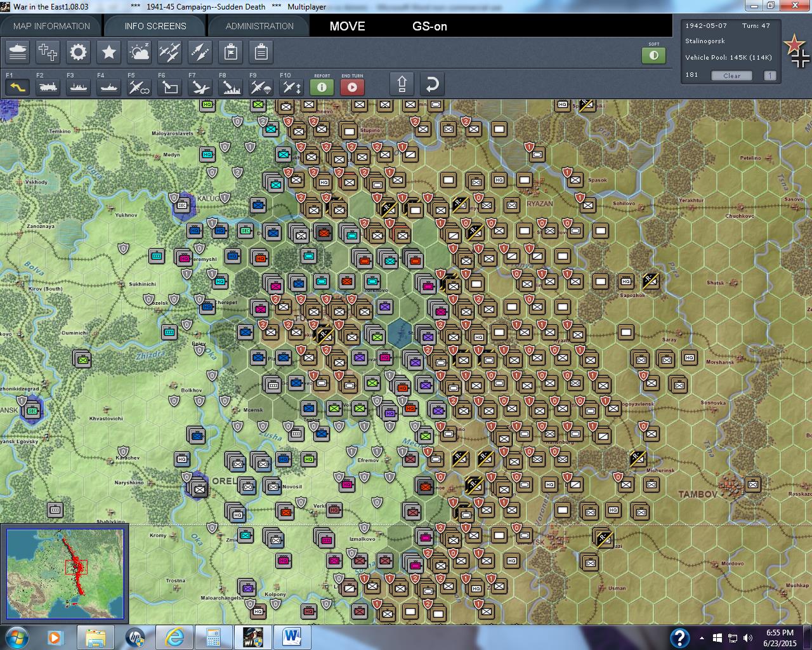This screenshot has height=650, width=812.
Task: Click the date '1942-05-07' text
Action: click(706, 25)
